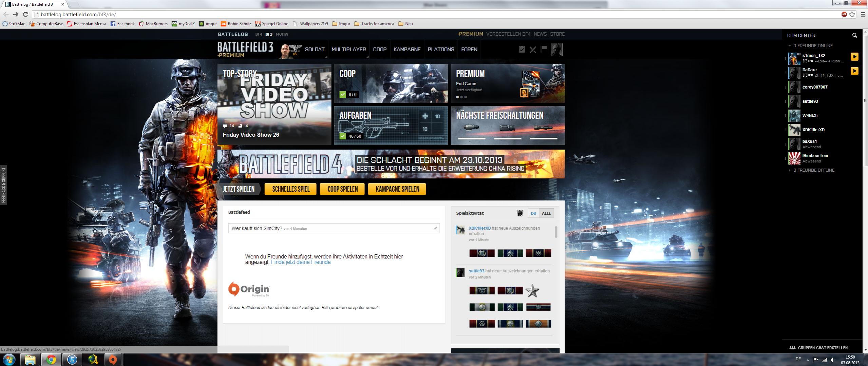Image resolution: width=868 pixels, height=366 pixels.
Task: Collapse the Freunde Online list
Action: (790, 45)
